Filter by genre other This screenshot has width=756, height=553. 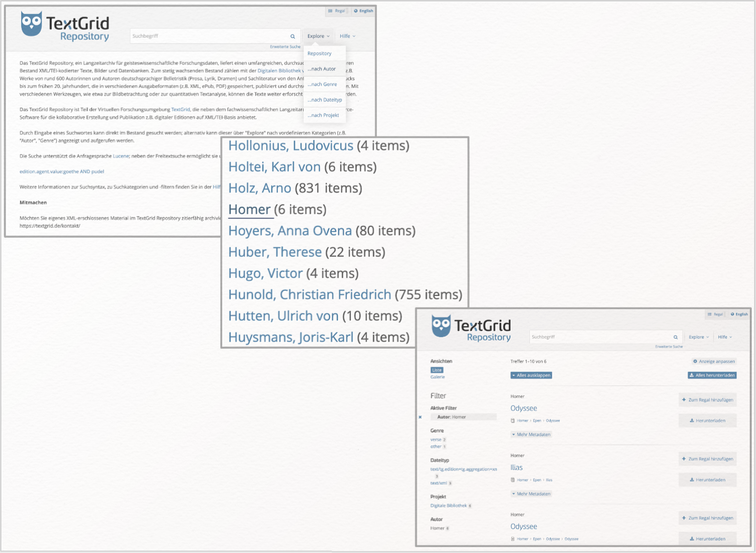[436, 446]
